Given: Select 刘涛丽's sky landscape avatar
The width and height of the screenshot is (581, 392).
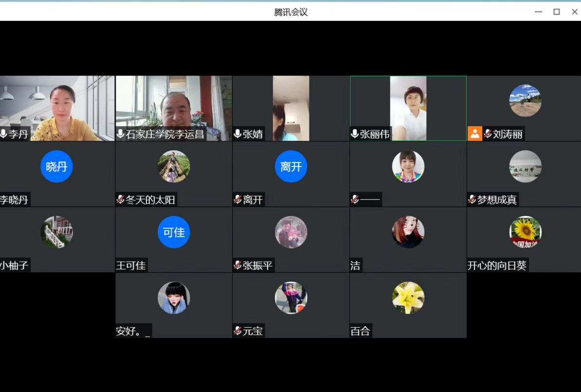Looking at the screenshot, I should pos(526,101).
